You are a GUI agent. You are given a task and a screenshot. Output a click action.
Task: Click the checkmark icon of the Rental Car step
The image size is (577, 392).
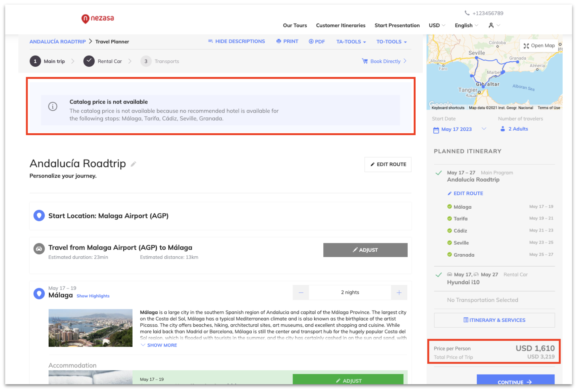pos(89,61)
